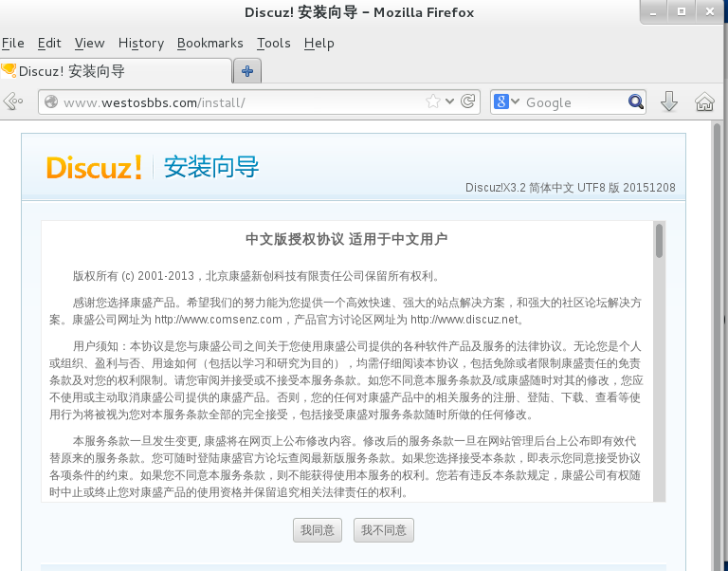Close the Firefox window

pos(710,12)
